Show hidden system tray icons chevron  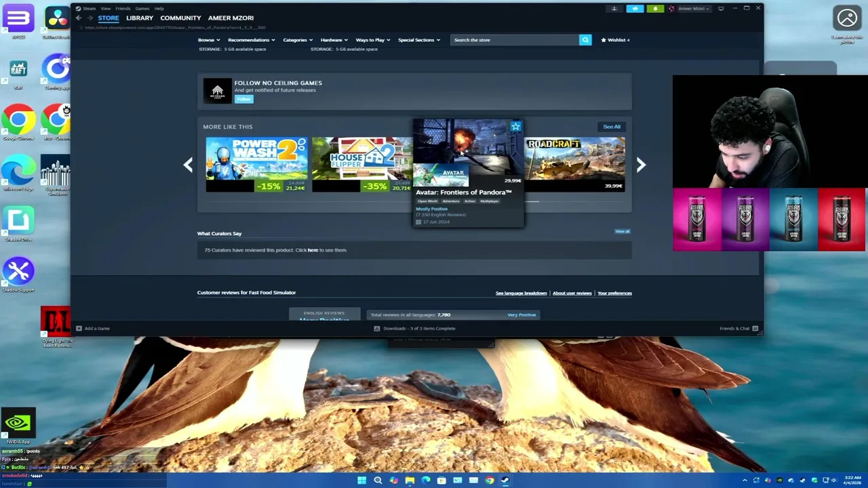click(x=745, y=481)
